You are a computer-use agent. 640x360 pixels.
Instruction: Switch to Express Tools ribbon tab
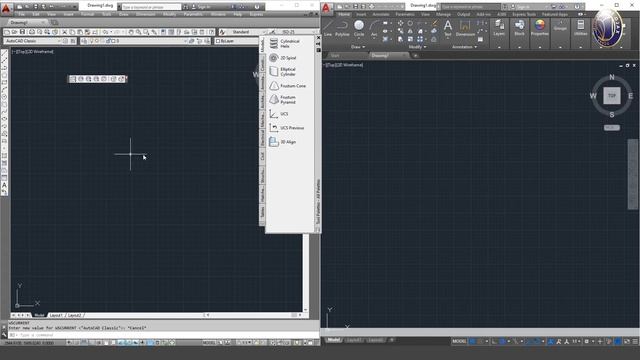(524, 14)
